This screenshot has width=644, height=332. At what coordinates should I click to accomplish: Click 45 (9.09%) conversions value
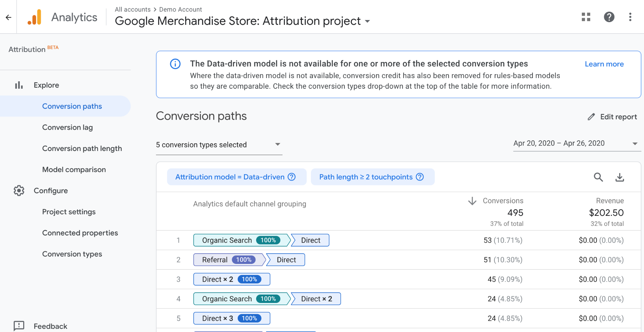click(505, 279)
